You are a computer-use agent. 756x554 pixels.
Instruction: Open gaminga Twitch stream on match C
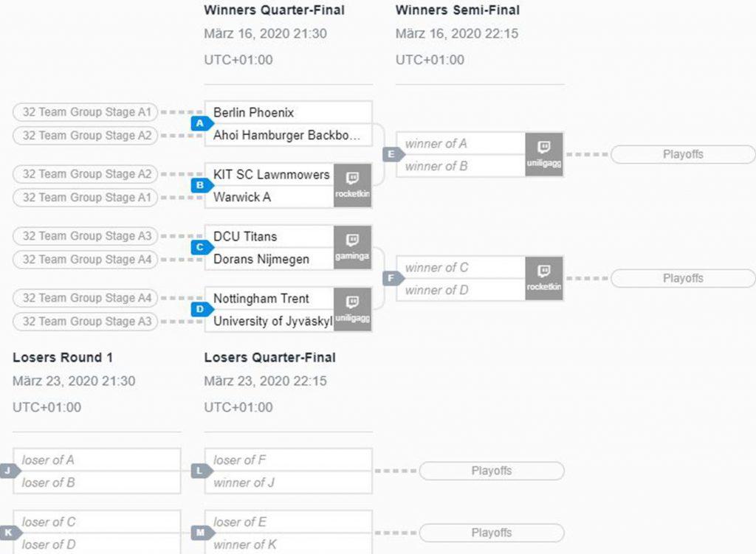[352, 247]
